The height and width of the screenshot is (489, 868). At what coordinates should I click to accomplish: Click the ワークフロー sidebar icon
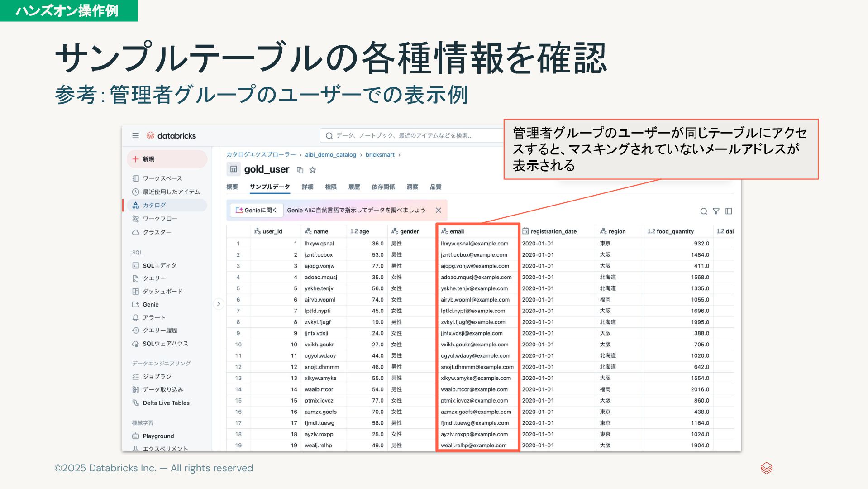(135, 219)
